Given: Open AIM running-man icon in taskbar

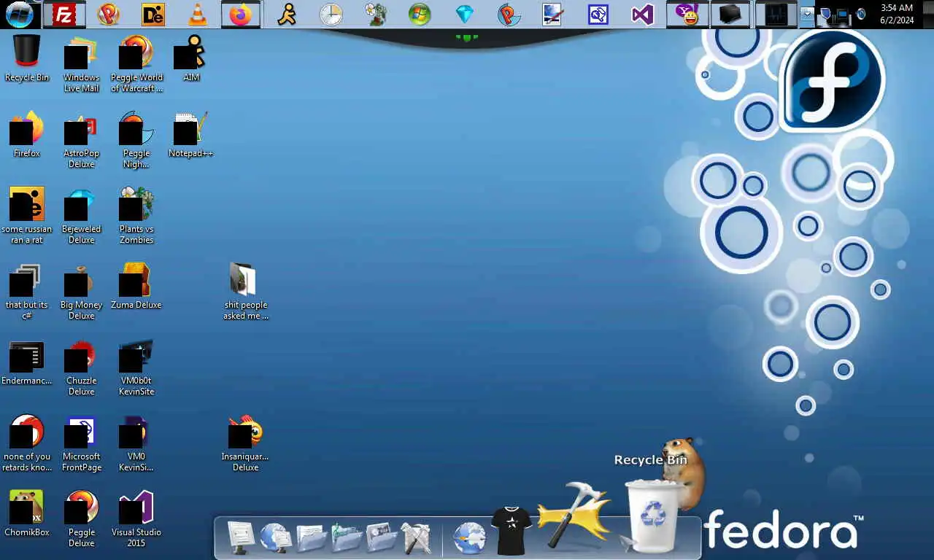Looking at the screenshot, I should pyautogui.click(x=287, y=14).
